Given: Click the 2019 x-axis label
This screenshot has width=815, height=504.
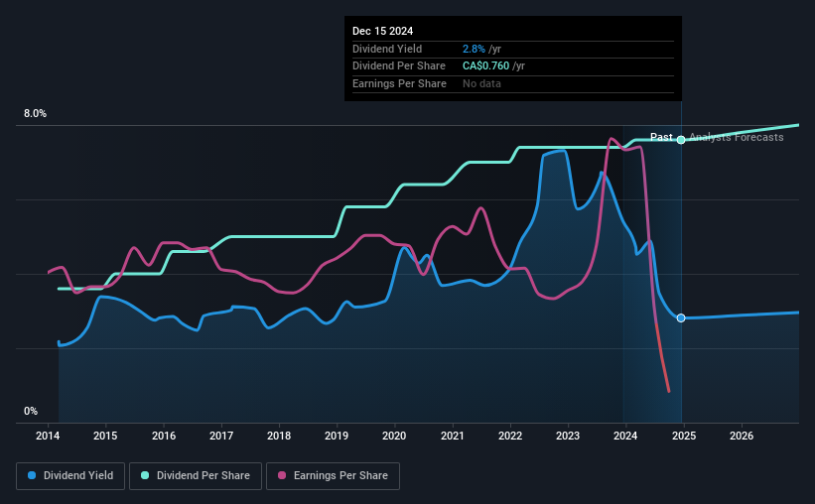Looking at the screenshot, I should point(337,436).
